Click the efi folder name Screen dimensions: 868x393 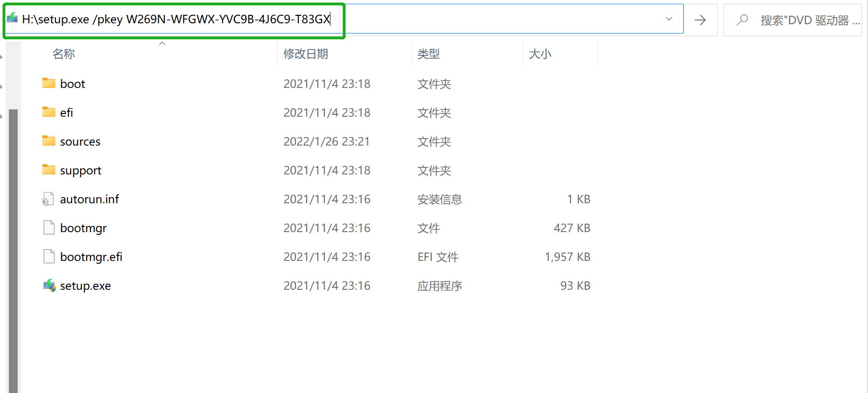click(67, 113)
